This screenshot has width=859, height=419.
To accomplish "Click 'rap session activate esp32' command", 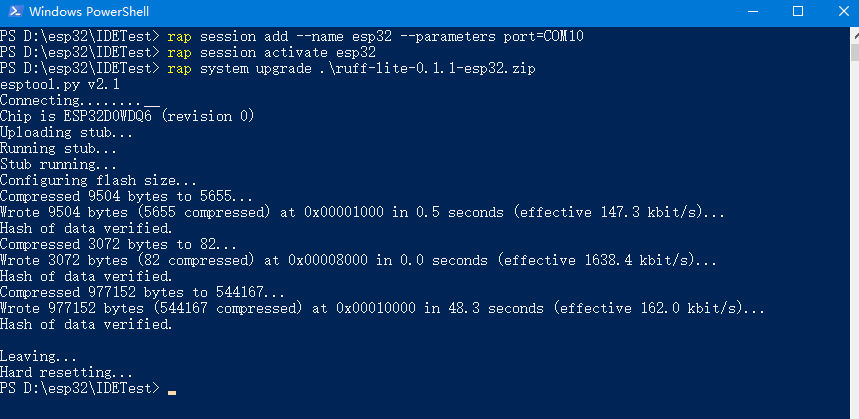I will coord(271,52).
